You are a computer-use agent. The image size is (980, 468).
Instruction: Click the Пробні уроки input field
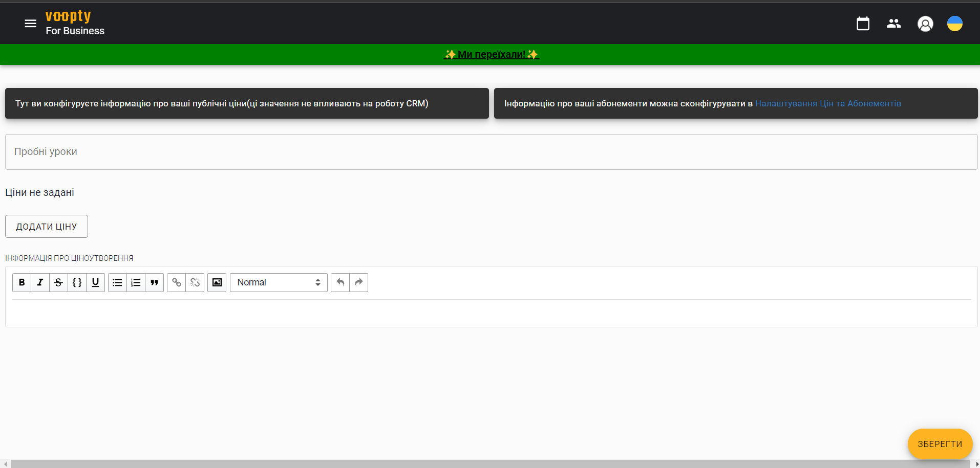tap(256, 151)
